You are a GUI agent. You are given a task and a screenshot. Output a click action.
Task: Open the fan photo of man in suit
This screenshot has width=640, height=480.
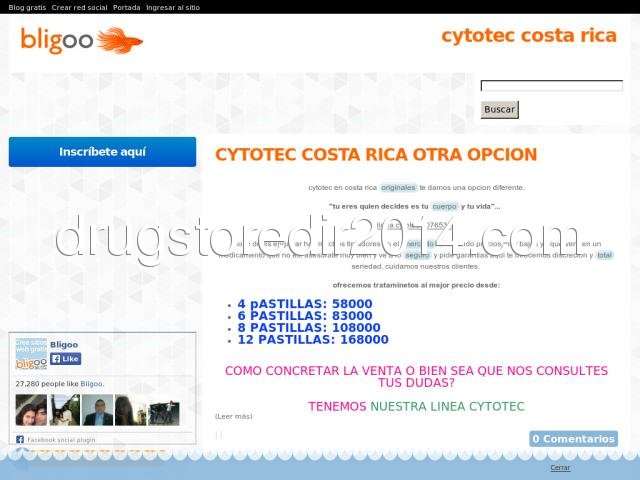(98, 410)
